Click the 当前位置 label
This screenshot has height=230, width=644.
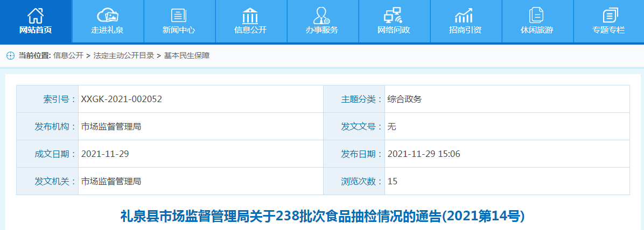tap(34, 56)
